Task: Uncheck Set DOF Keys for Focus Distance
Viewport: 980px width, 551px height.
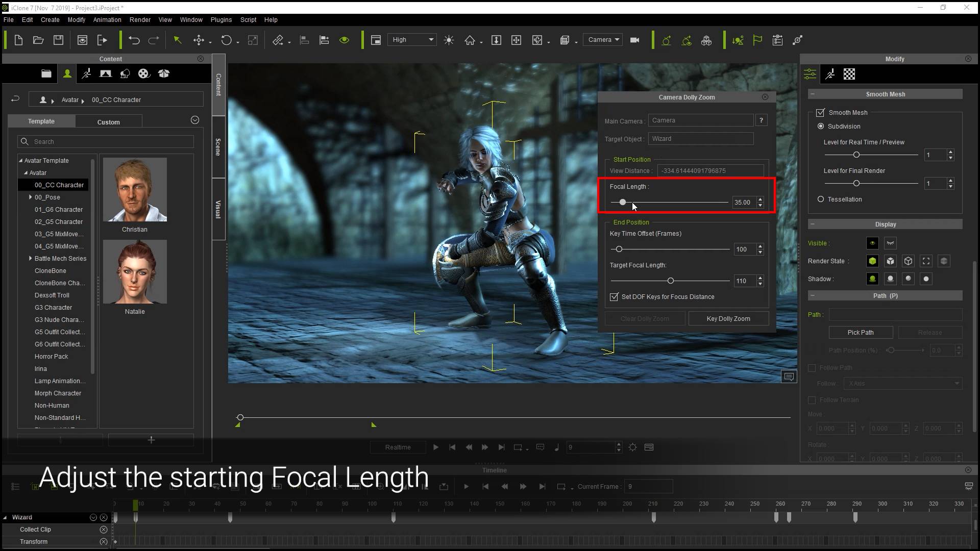Action: 614,297
